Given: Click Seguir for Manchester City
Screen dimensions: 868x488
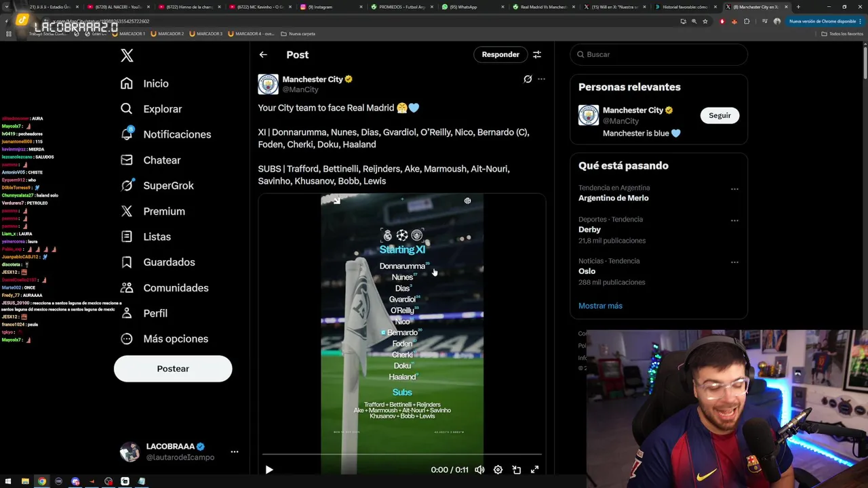Looking at the screenshot, I should 719,115.
